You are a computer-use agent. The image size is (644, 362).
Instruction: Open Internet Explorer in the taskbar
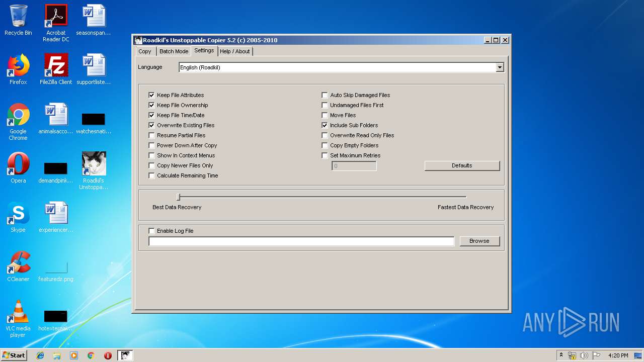point(40,355)
